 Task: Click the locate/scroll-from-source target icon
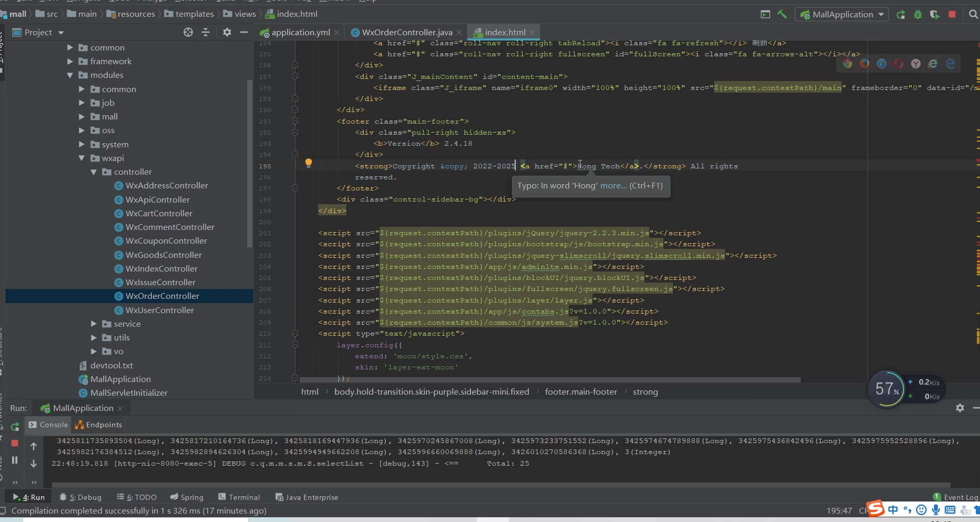pos(188,32)
